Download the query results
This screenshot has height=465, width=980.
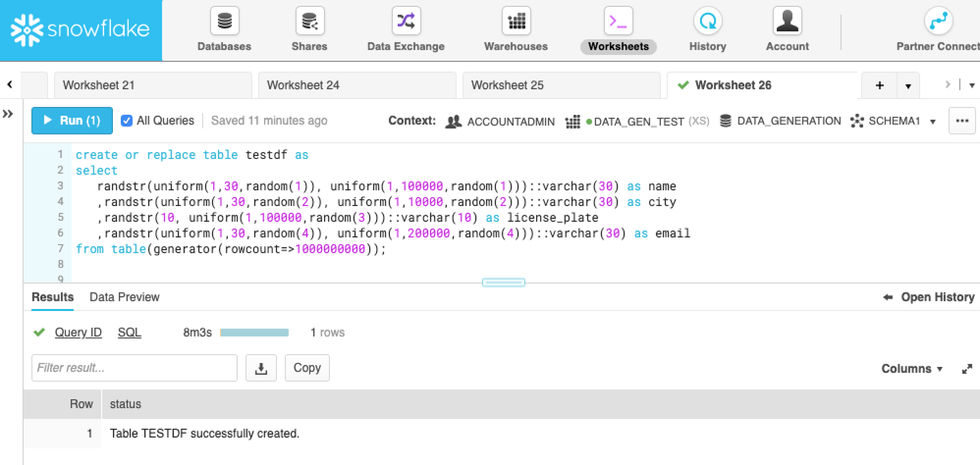click(261, 368)
